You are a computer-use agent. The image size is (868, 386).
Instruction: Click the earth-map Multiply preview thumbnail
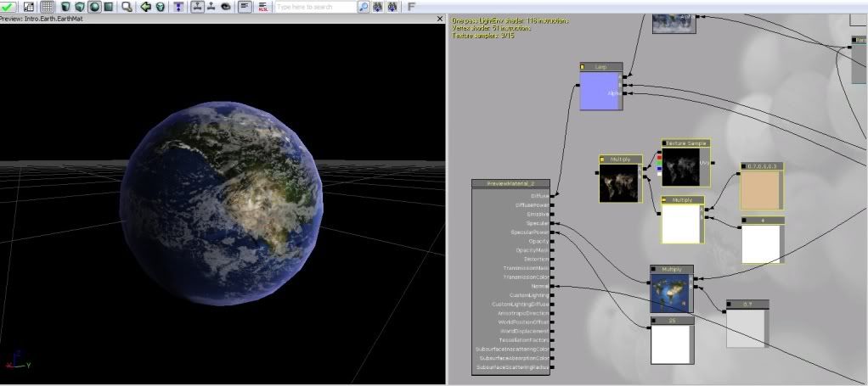pos(670,292)
